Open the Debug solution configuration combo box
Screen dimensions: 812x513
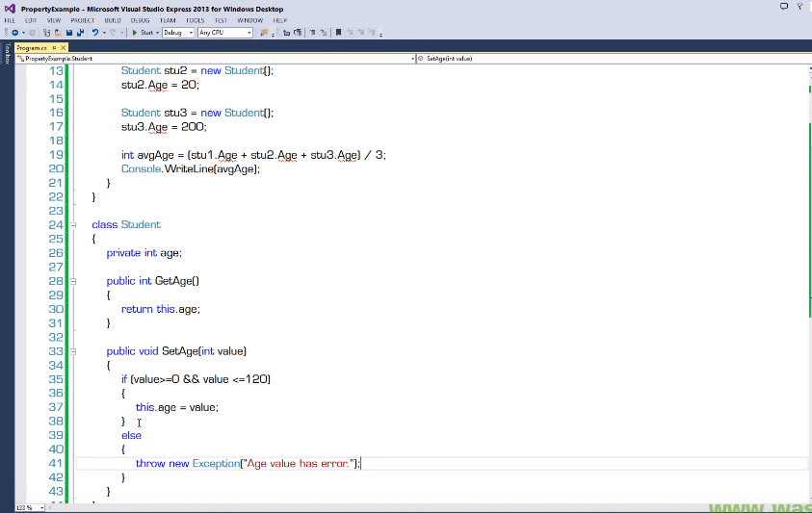click(x=178, y=33)
